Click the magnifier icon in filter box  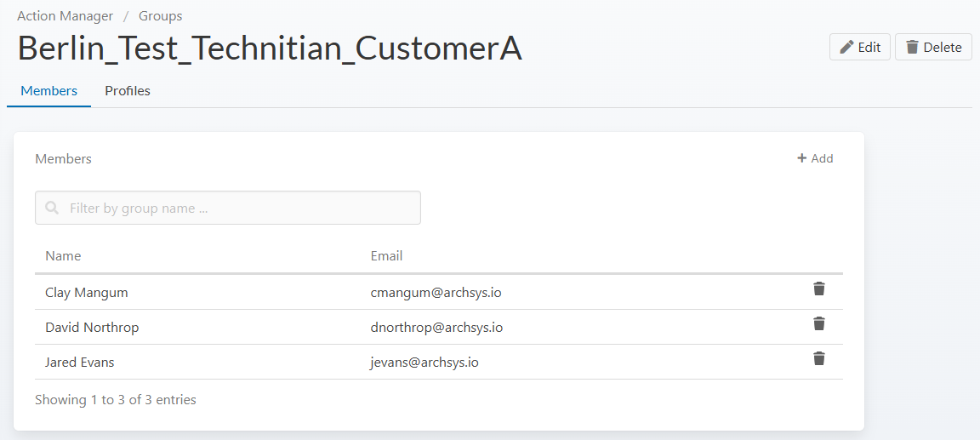coord(53,208)
